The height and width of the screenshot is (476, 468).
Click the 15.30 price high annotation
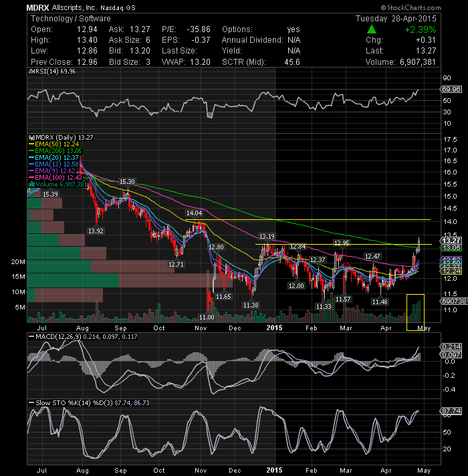(x=127, y=182)
